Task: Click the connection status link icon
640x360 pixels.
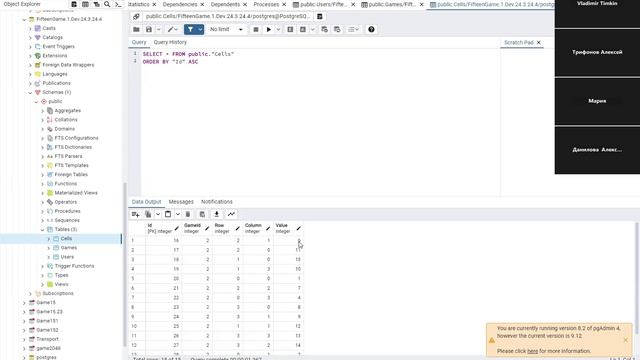Action: pos(136,16)
